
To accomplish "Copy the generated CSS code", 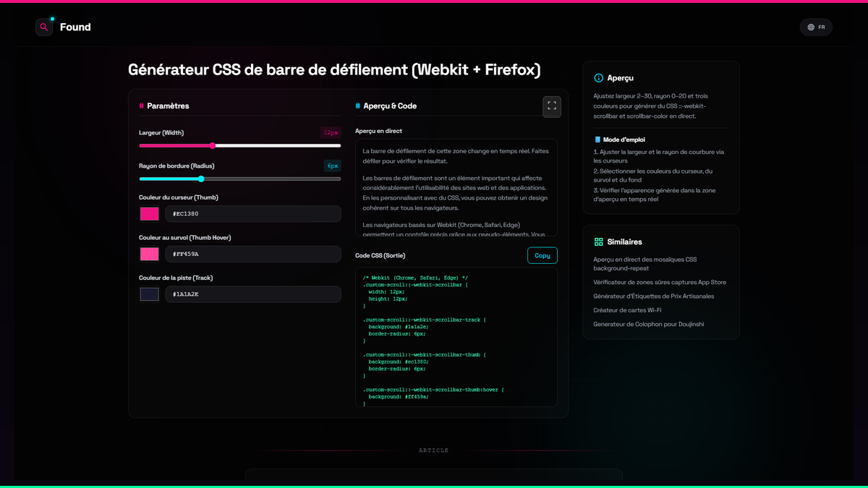I will (x=542, y=255).
